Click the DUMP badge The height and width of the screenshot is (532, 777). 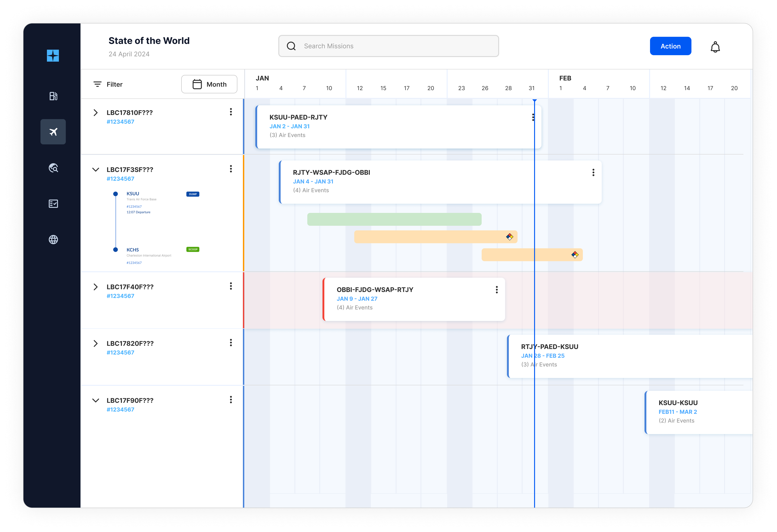[x=193, y=194]
